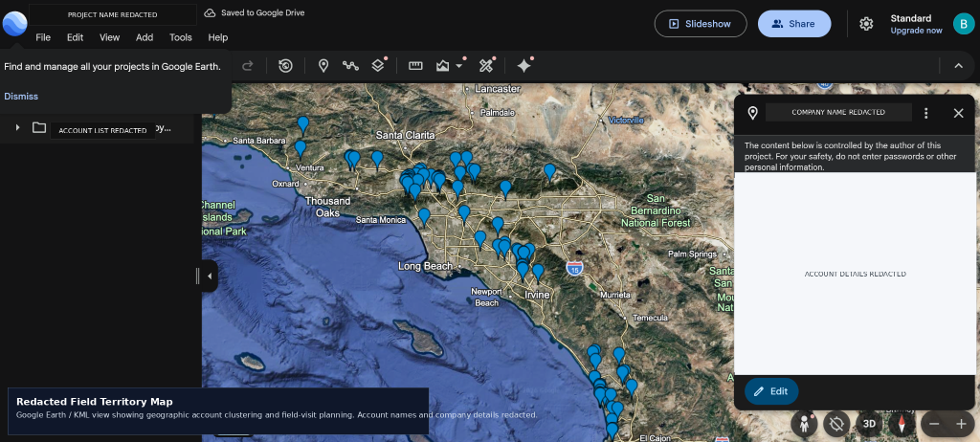Open the File menu

[43, 37]
